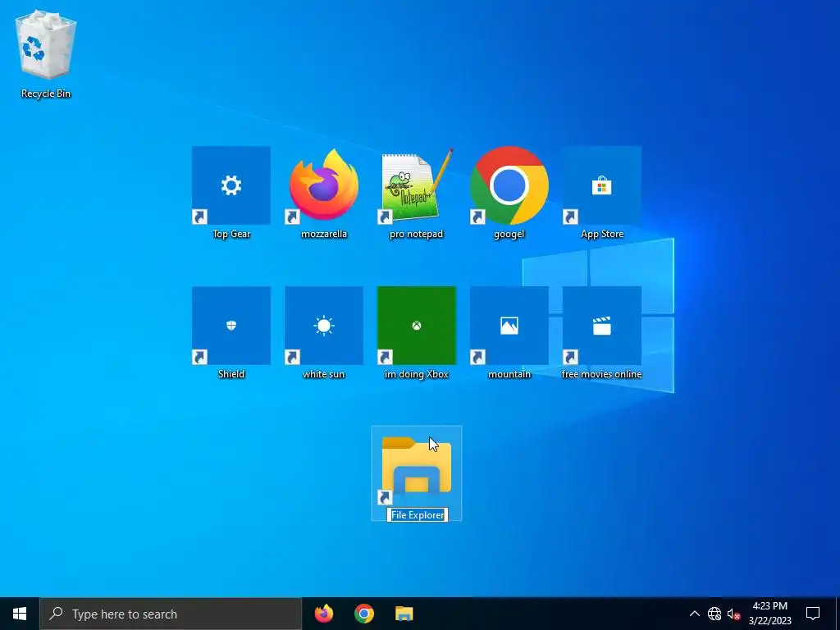
Task: Click the 'Recycle Bin' label text
Action: point(46,94)
